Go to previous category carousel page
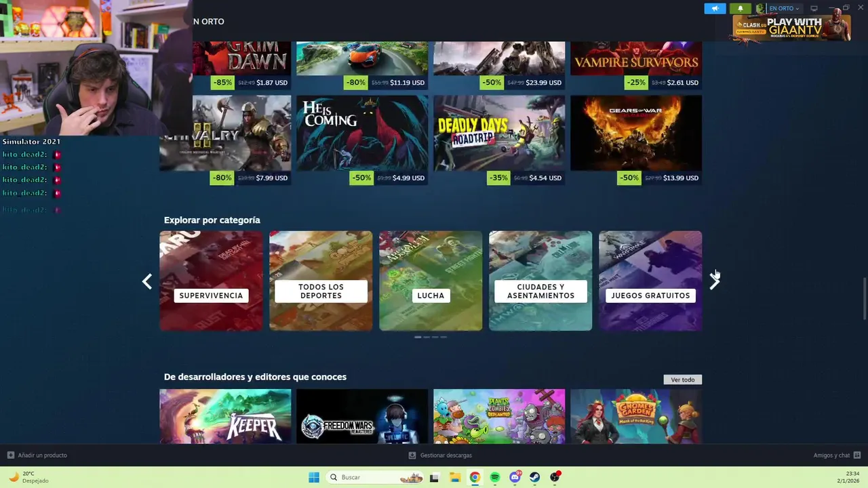The height and width of the screenshot is (488, 868). 147,281
